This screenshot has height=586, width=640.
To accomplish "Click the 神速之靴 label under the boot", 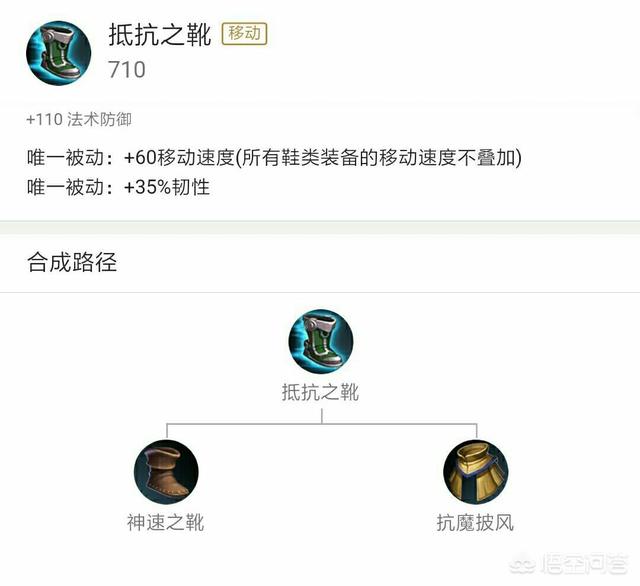I will pyautogui.click(x=165, y=523).
